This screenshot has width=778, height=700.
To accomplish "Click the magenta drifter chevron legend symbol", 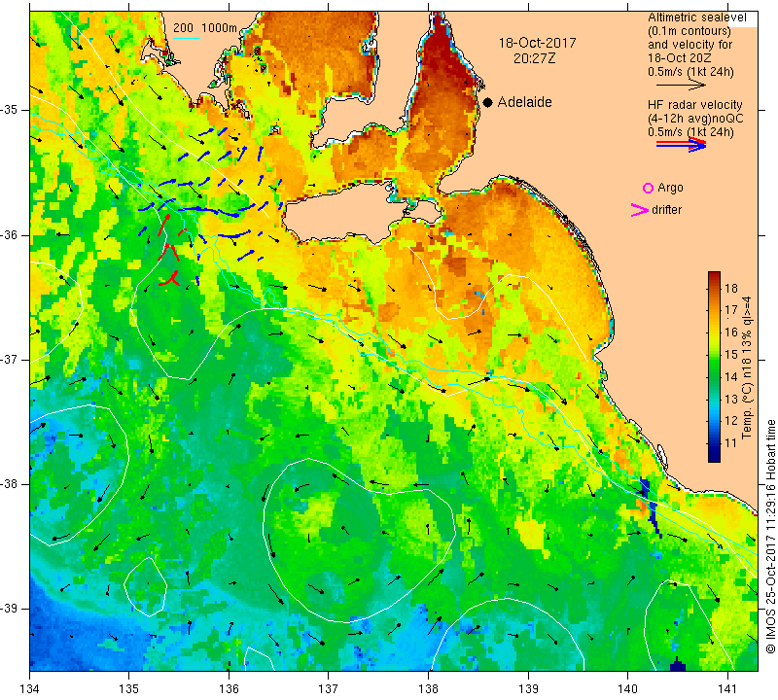I will (x=639, y=210).
